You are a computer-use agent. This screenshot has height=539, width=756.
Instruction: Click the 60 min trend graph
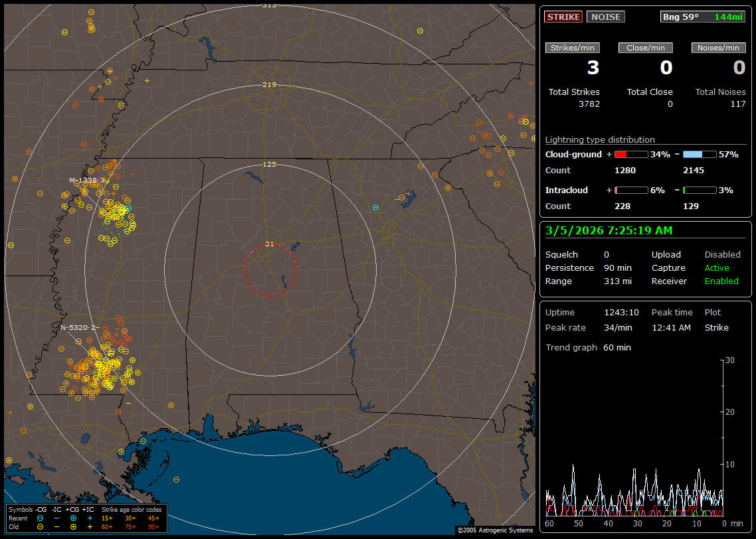(634, 437)
